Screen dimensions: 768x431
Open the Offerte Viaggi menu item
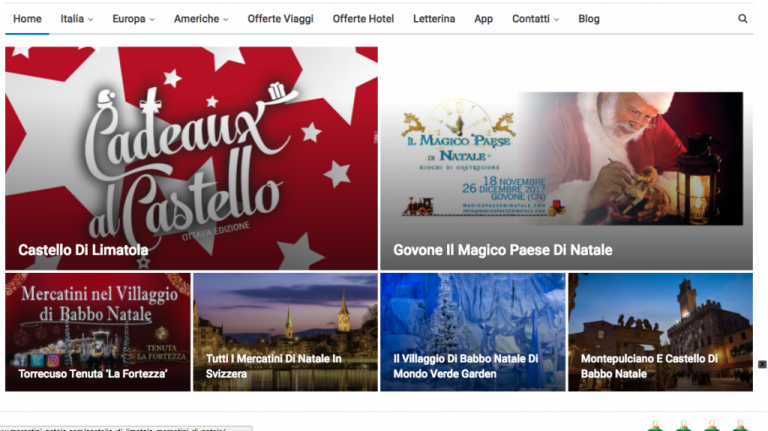pos(280,19)
